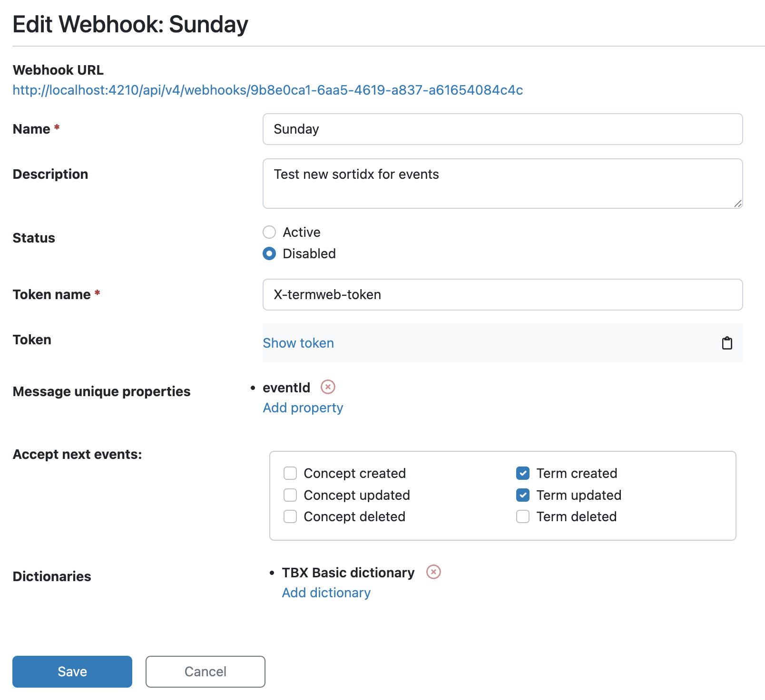Image resolution: width=765 pixels, height=700 pixels.
Task: Enable Concept deleted event checkbox
Action: 290,516
